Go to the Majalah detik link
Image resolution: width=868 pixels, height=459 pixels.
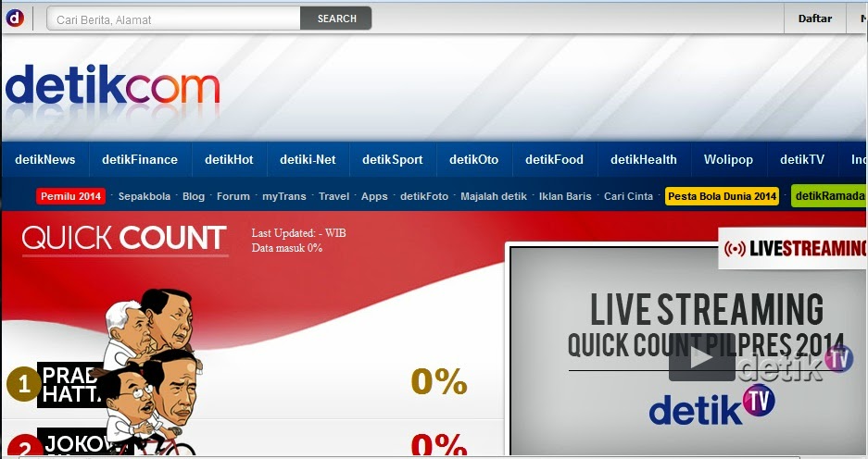493,196
